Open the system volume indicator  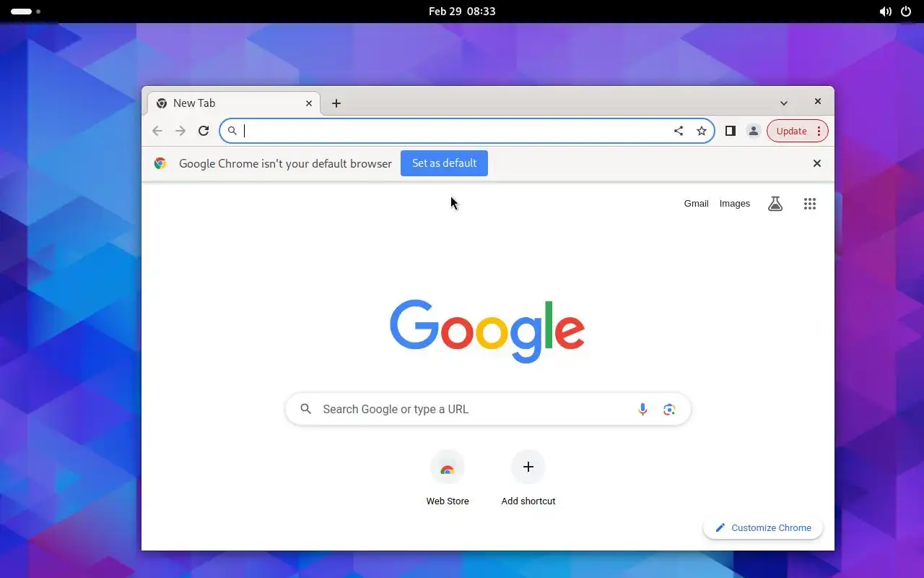tap(885, 12)
